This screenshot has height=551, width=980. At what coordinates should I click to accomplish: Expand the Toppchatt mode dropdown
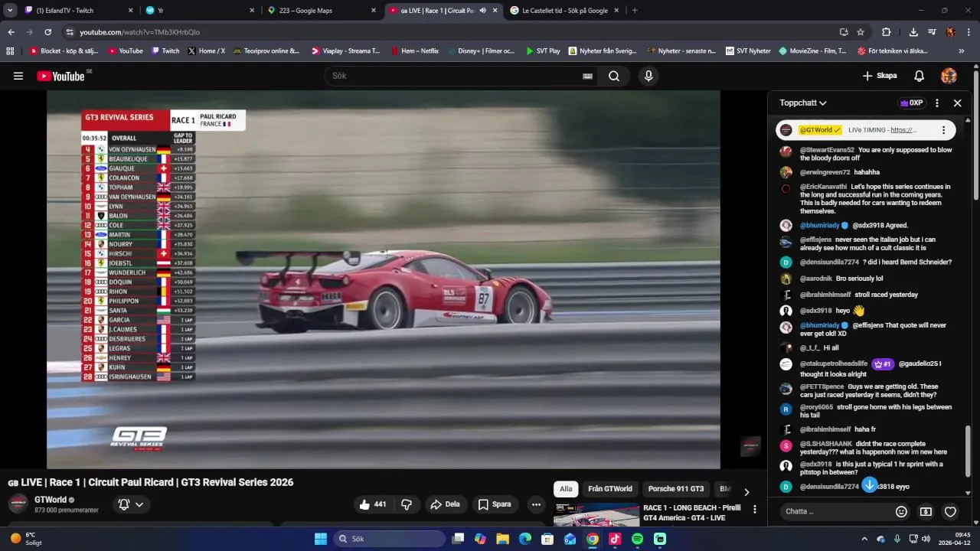tap(803, 103)
